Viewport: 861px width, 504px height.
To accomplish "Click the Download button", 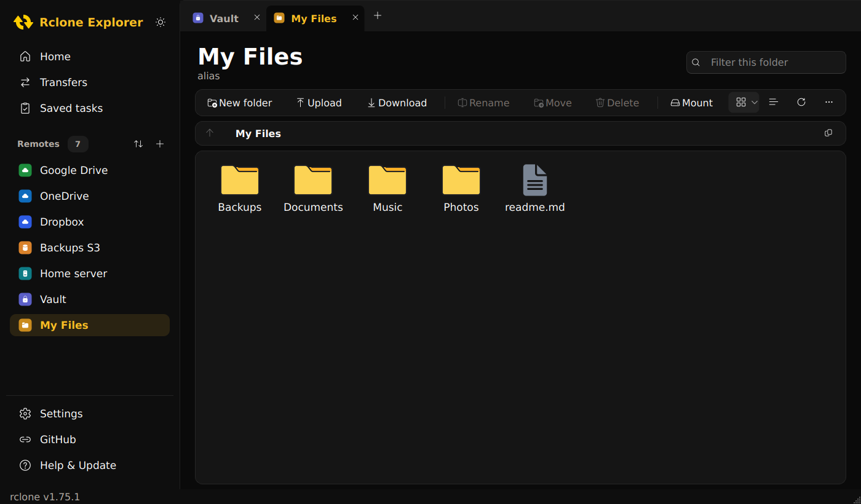I will [397, 103].
